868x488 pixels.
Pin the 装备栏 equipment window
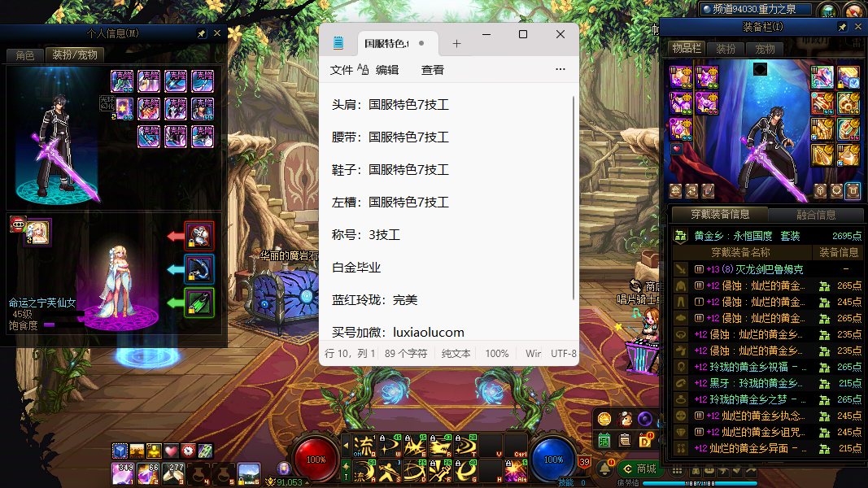tap(842, 27)
